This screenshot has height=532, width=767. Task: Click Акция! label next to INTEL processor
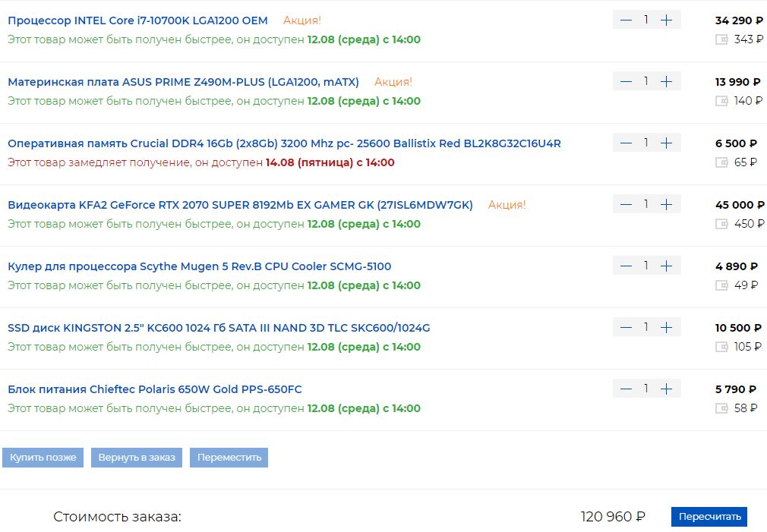(301, 20)
